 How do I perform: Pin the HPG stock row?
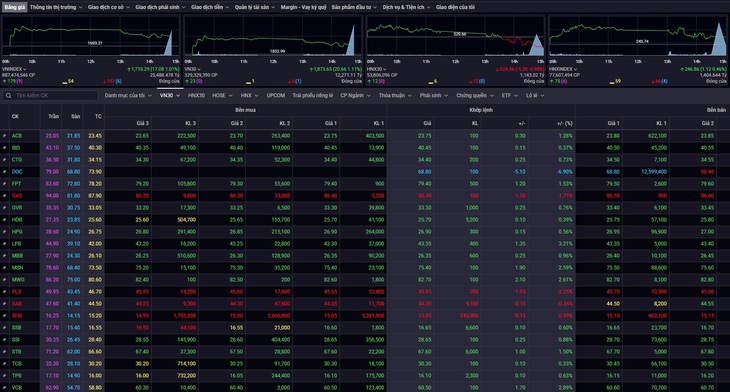coord(4,232)
